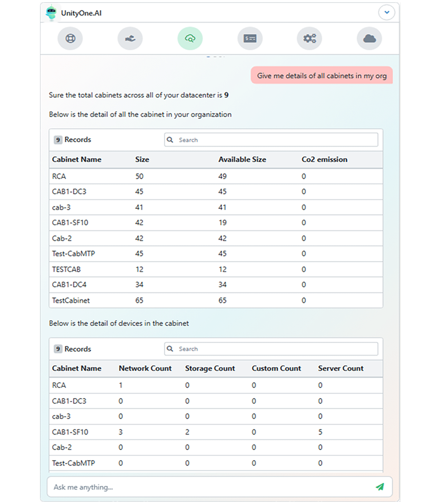Click the Network Count column header
441x504 pixels.
coord(145,368)
